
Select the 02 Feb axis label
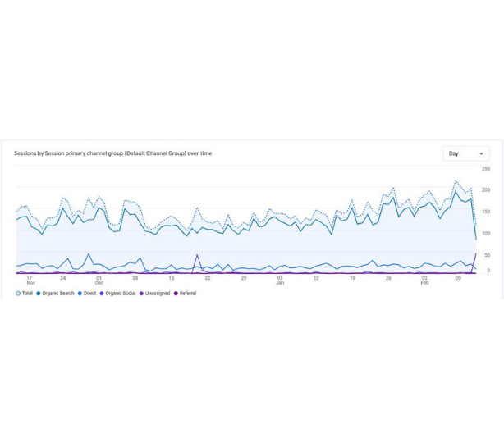click(424, 280)
